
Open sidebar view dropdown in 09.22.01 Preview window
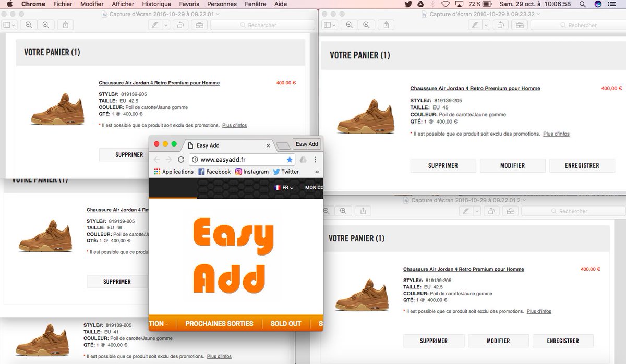tap(9, 25)
